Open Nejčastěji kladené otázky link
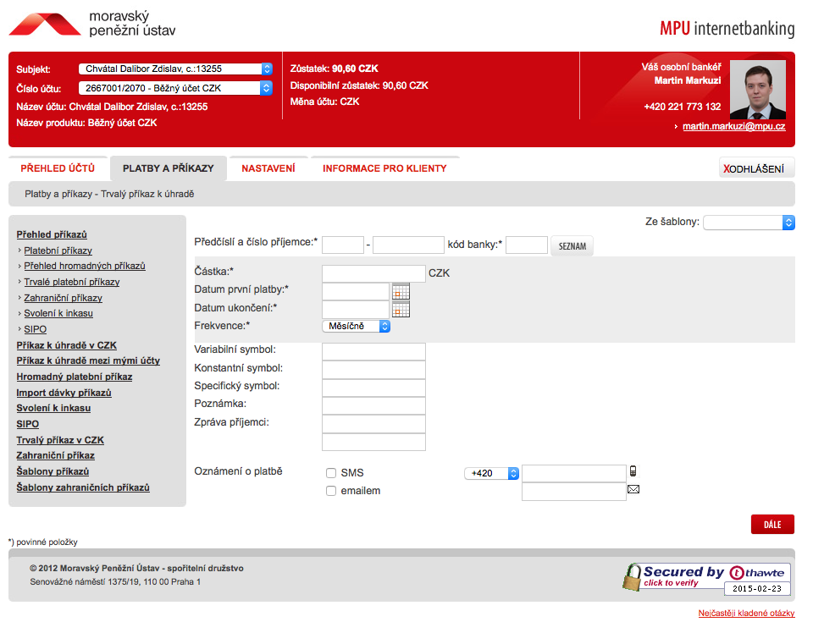The image size is (813, 644). pyautogui.click(x=746, y=613)
